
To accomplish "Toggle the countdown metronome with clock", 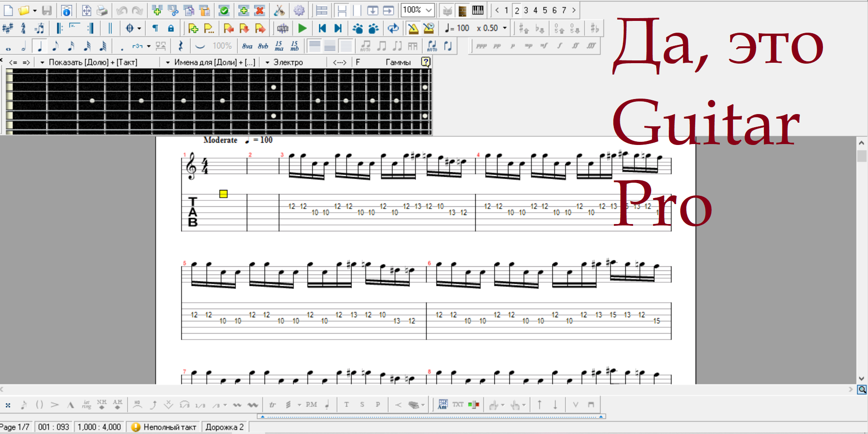I will [x=428, y=28].
